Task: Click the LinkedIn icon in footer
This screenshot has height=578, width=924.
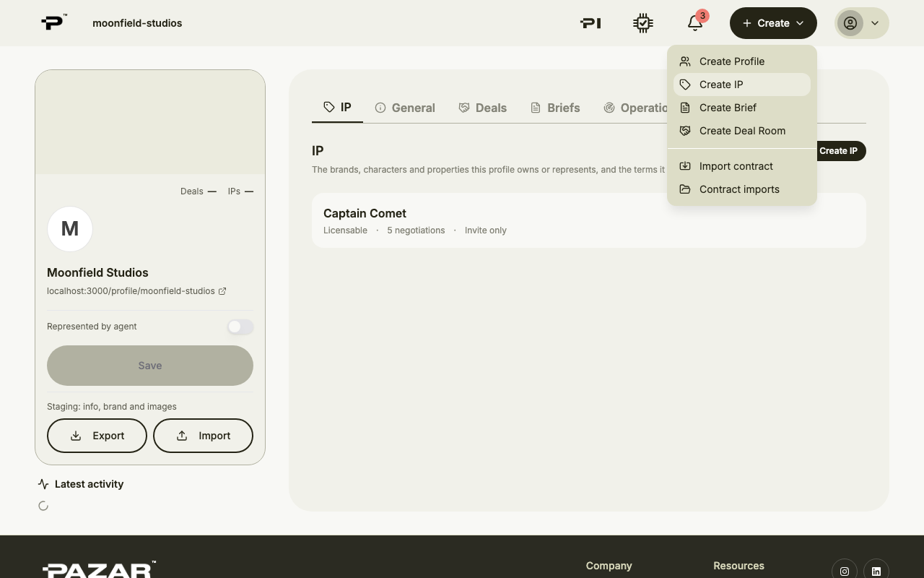Action: pyautogui.click(x=876, y=571)
